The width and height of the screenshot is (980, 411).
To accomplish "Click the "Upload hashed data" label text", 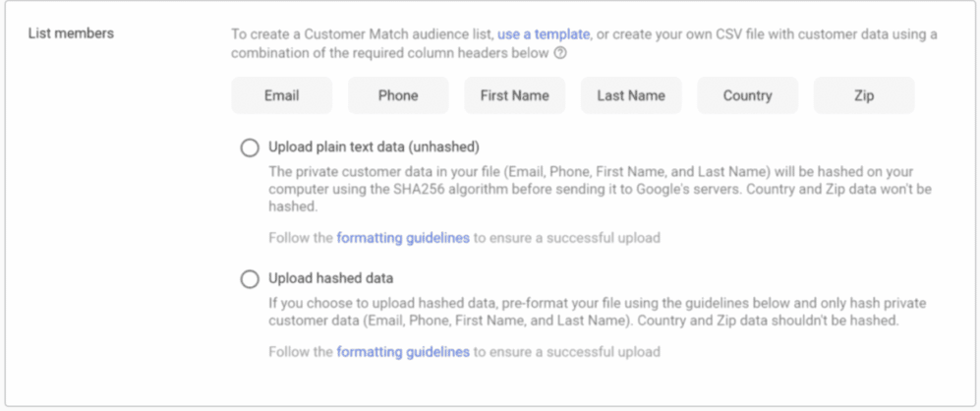I will tap(330, 277).
